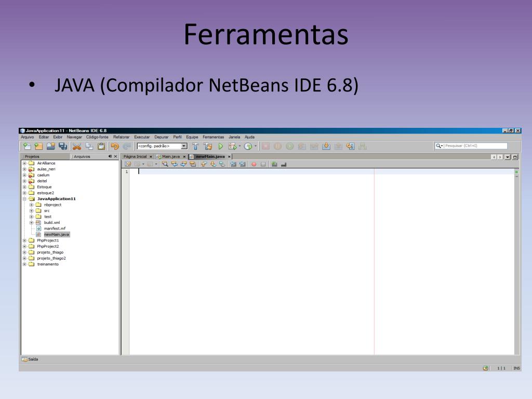The image size is (532, 399).
Task: Open the configuration combo box '<config. padrão>'
Action: point(162,146)
